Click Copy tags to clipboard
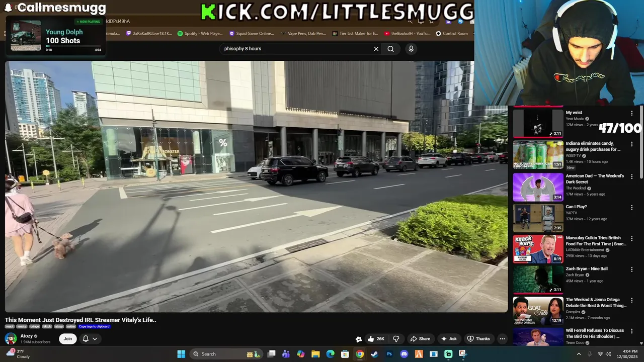Screen dimensions: 644x362 click(x=94, y=327)
